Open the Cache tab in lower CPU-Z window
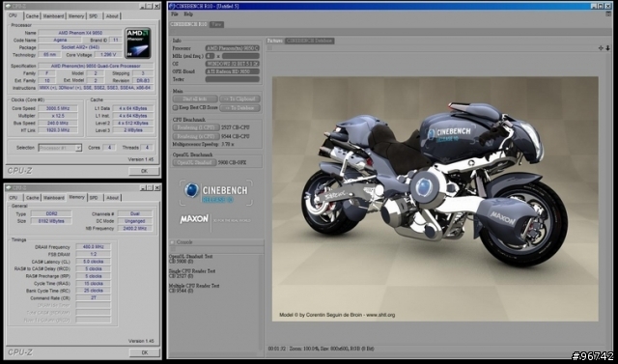Viewport: 618px width, 364px height. click(32, 198)
